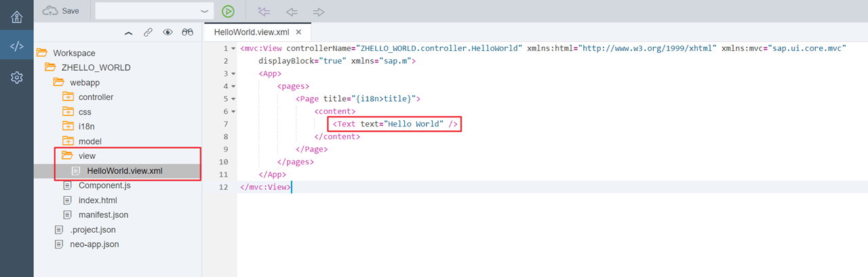
Task: Collapse the webapp folder
Action: point(59,82)
